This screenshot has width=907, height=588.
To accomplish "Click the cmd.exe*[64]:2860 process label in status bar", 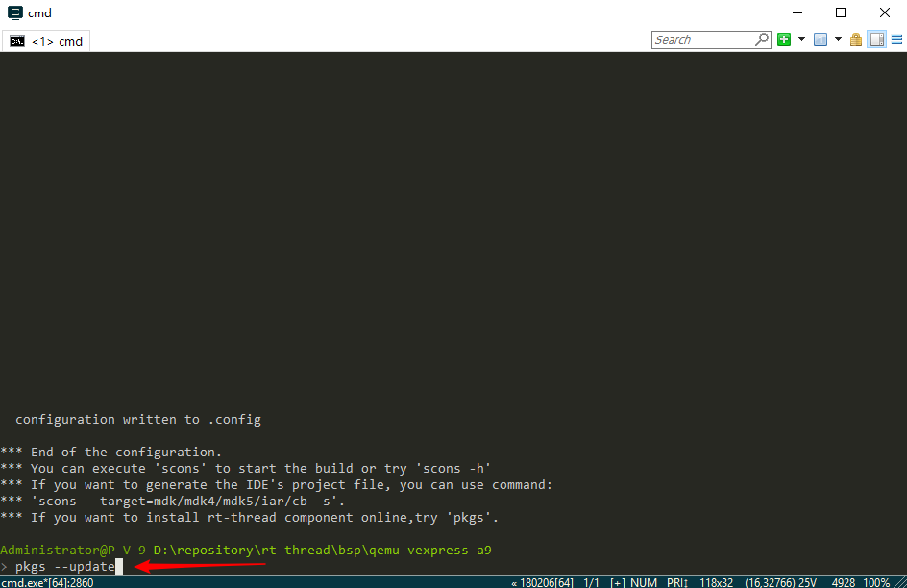I will coord(46,582).
